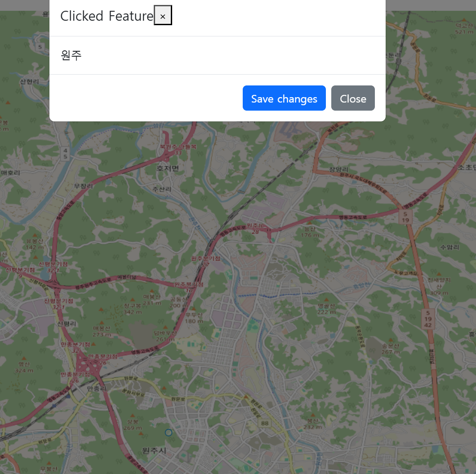The height and width of the screenshot is (474, 476).
Task: Click the 원주 text in dialog body
Action: point(71,55)
